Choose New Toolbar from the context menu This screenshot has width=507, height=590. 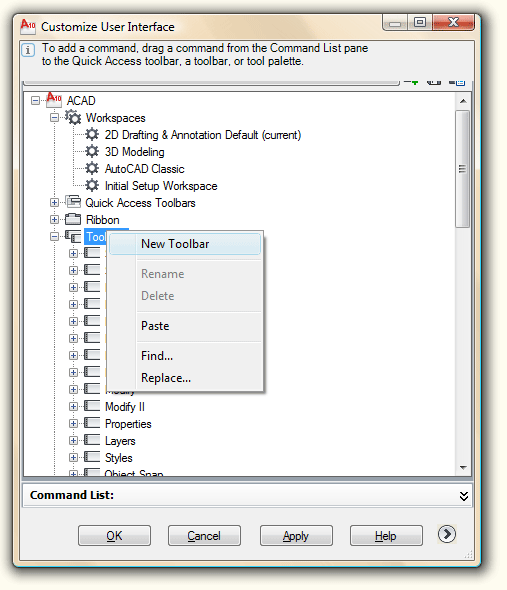[185, 244]
